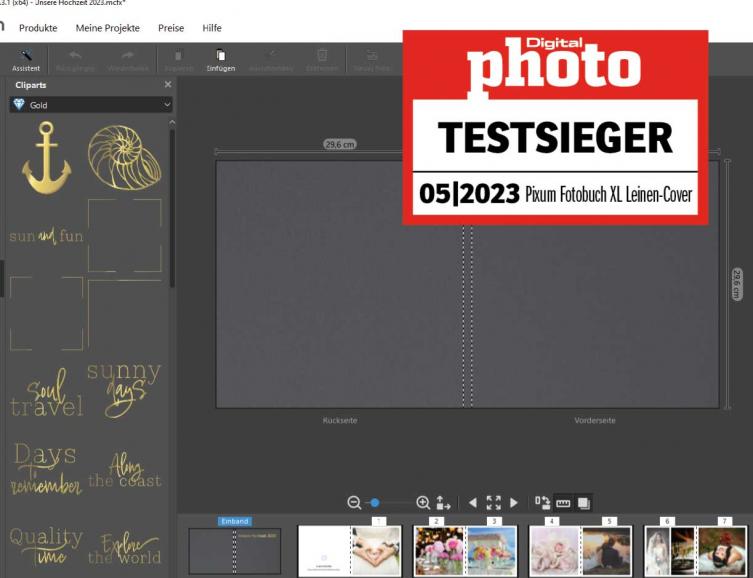This screenshot has height=578, width=753.
Task: Click the 'Einband' label tab
Action: pyautogui.click(x=234, y=521)
